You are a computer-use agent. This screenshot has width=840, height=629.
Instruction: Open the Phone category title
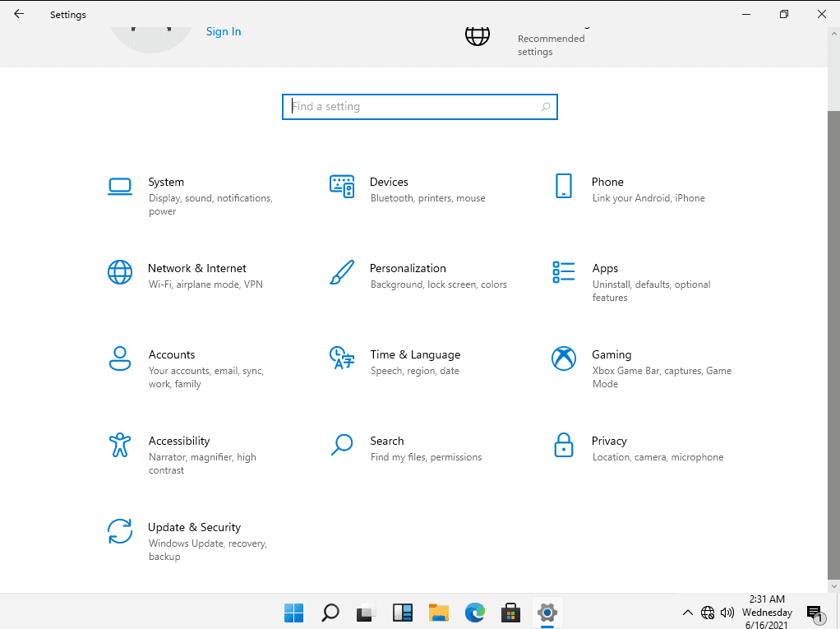coord(607,183)
